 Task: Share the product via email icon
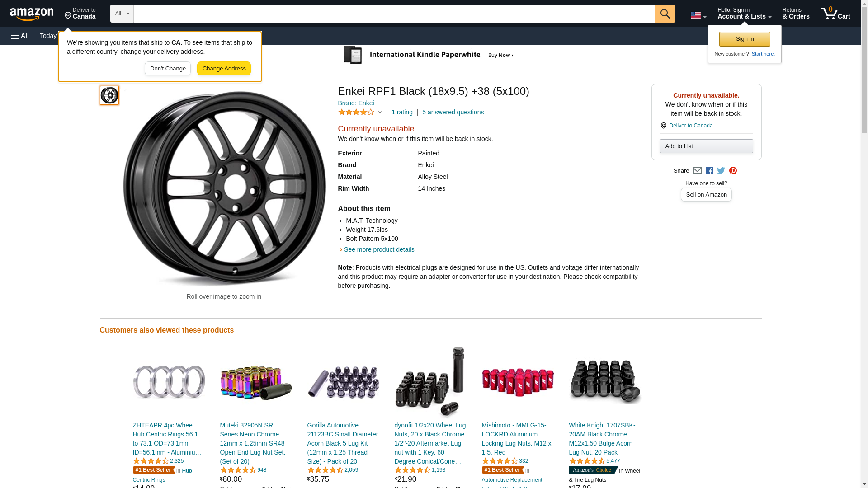(697, 171)
